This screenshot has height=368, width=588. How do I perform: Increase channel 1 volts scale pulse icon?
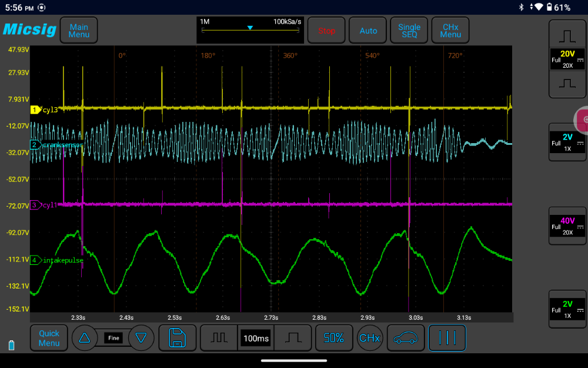[567, 35]
